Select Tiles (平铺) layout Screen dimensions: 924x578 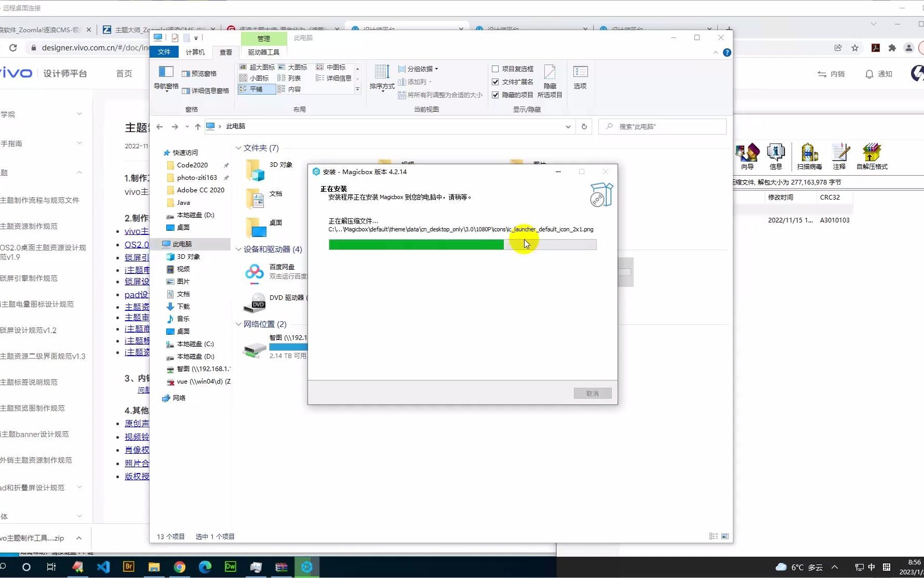coord(257,89)
